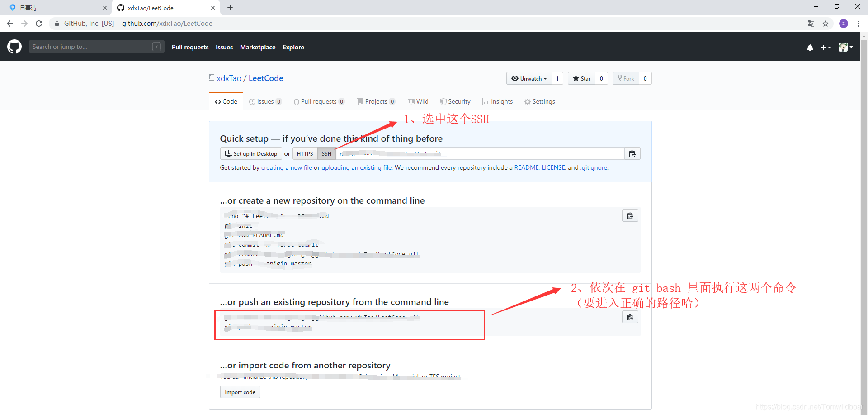Image resolution: width=868 pixels, height=415 pixels.
Task: Switch to the 日事清 browser tab
Action: tap(56, 8)
